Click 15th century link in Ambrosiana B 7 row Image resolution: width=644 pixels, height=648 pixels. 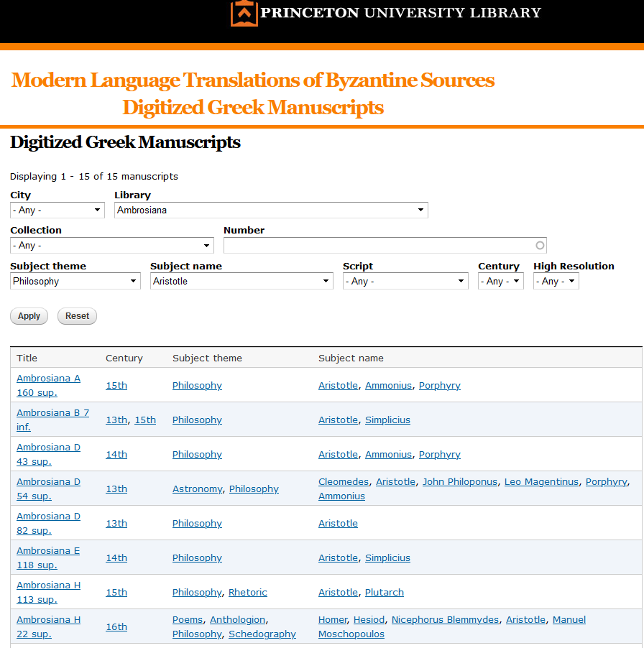tap(145, 420)
